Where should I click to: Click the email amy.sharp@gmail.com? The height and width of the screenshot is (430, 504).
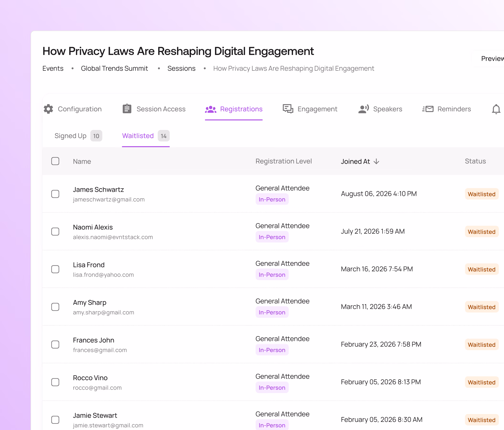click(103, 312)
